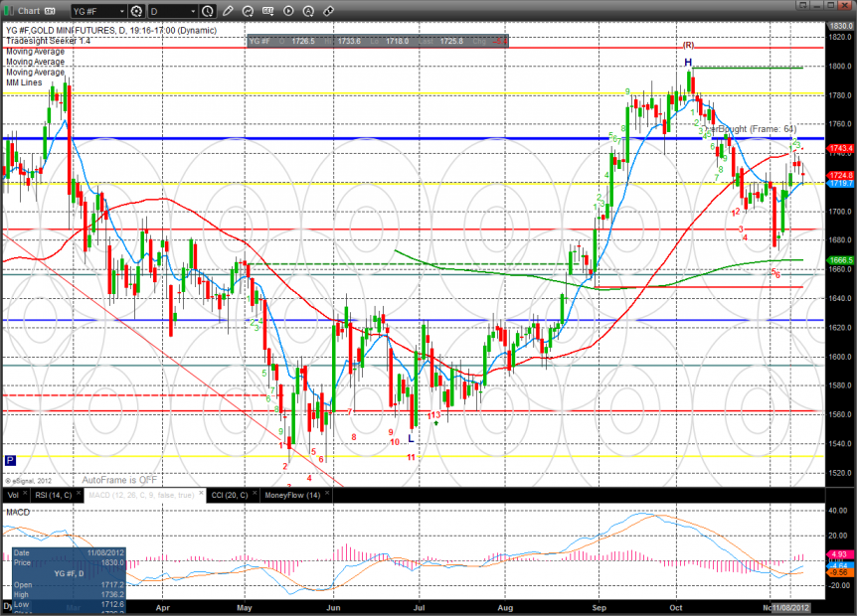This screenshot has height=616, width=857.
Task: Click the SBI badge icon beside Chart
Action: (x=50, y=11)
